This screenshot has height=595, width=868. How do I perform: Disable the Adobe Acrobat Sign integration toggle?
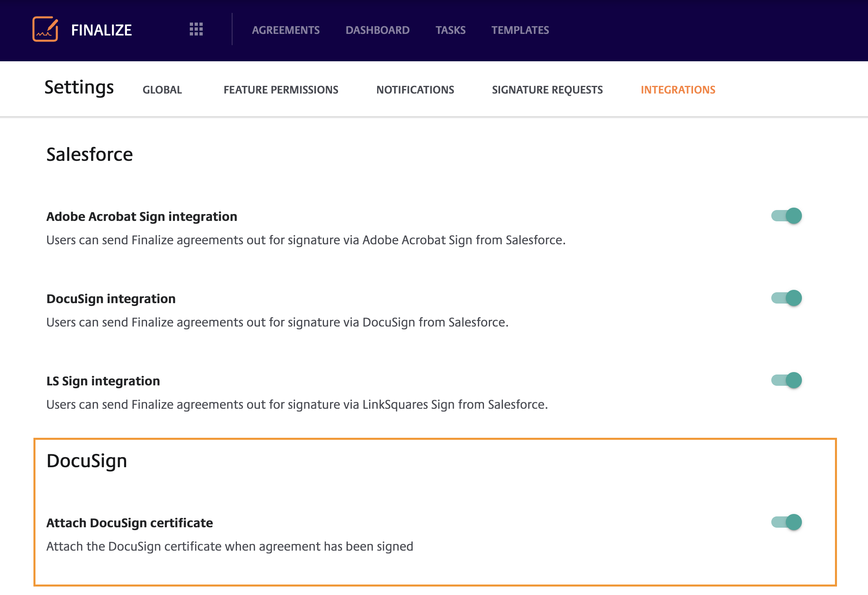(787, 216)
